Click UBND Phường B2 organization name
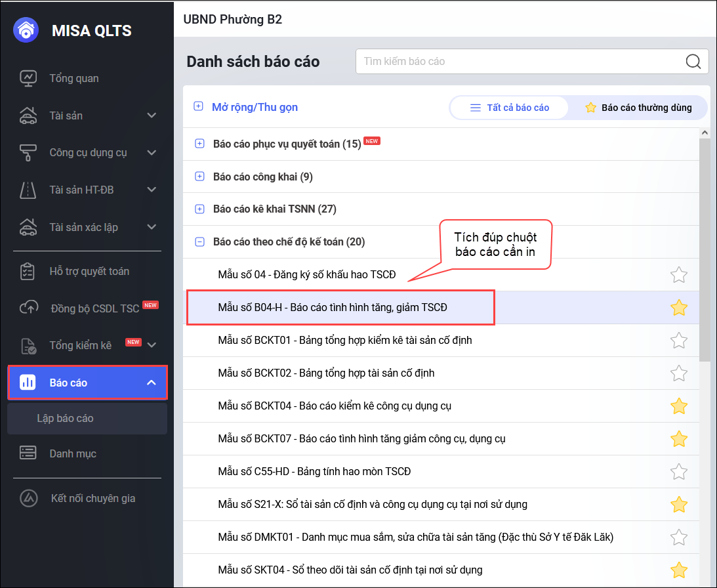 tap(233, 19)
